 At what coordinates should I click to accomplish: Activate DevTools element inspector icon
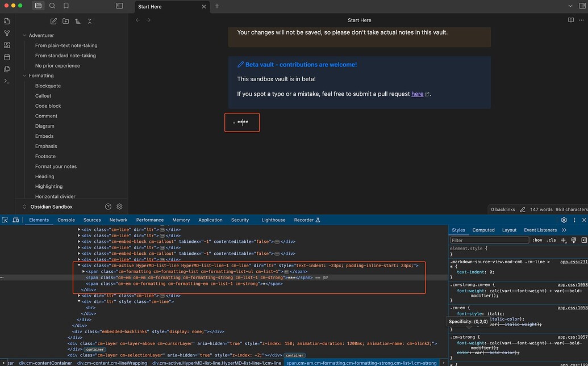[5, 220]
